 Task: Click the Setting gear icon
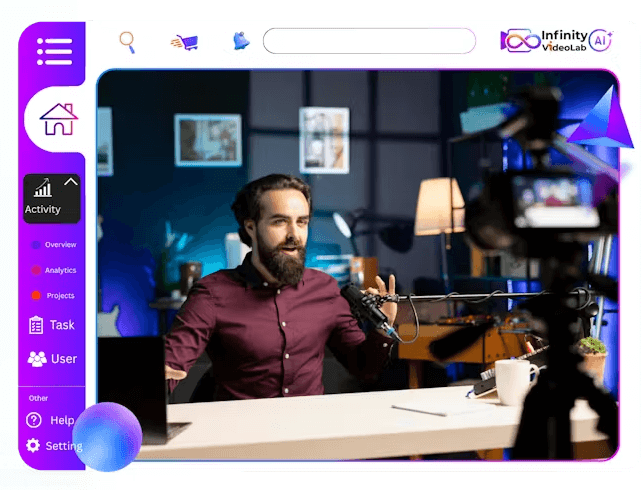click(33, 445)
